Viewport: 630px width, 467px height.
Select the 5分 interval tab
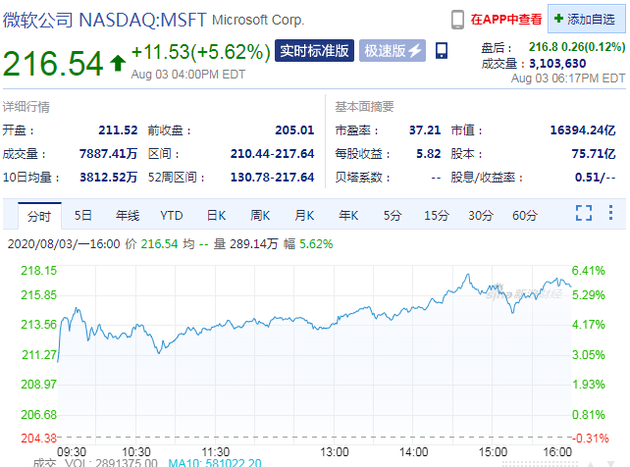(392, 215)
